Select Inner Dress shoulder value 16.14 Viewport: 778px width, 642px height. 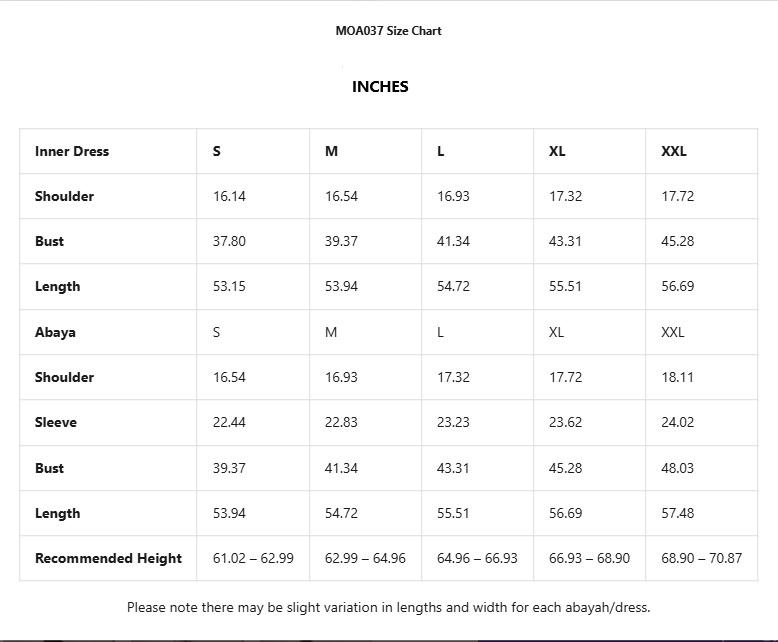click(229, 196)
